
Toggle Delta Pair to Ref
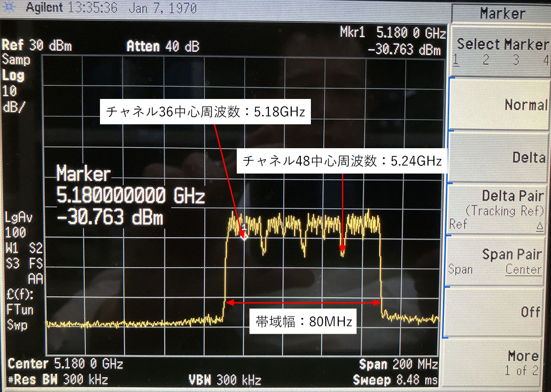tap(457, 224)
